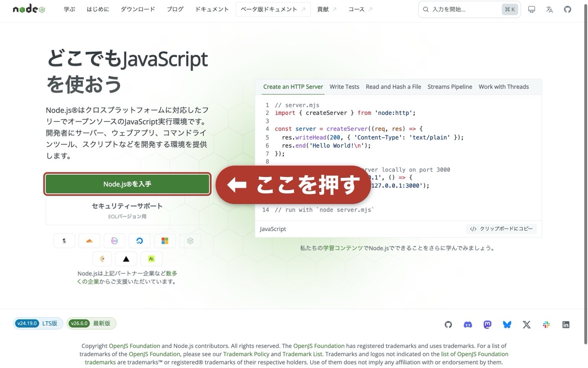Click the ⌘K shortcut badge in search

[x=510, y=9]
